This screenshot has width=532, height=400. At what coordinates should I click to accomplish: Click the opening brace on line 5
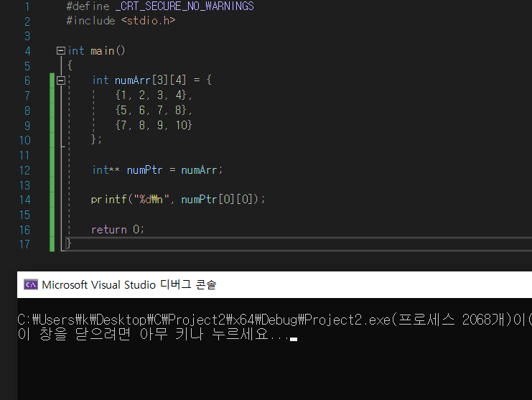[70, 65]
